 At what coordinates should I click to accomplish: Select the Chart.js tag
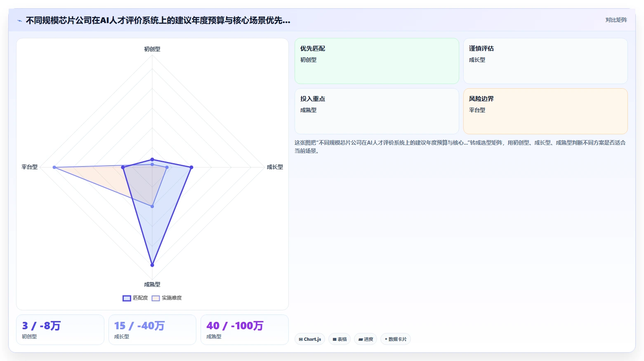pos(310,339)
